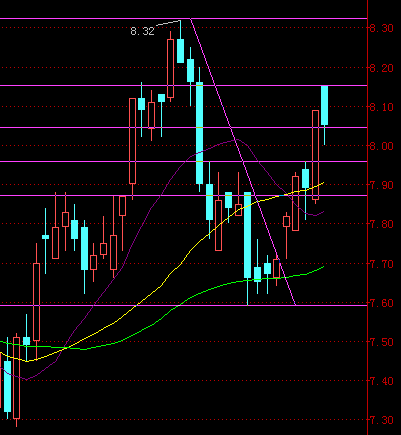Select the diagonal magenta trend line
Image resolution: width=401 pixels, height=435 pixels.
pyautogui.click(x=243, y=162)
